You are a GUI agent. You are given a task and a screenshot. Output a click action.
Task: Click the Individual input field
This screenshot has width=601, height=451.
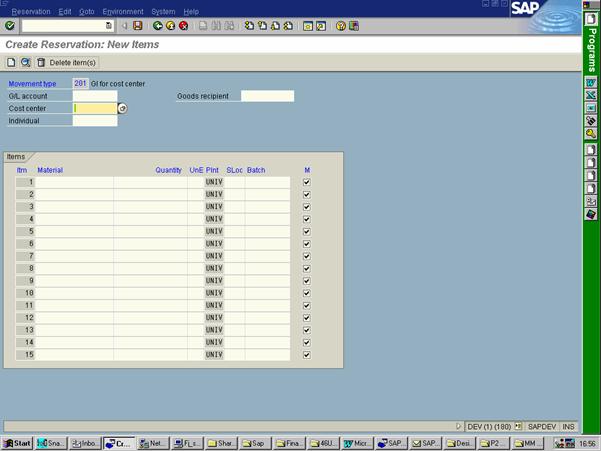point(95,121)
